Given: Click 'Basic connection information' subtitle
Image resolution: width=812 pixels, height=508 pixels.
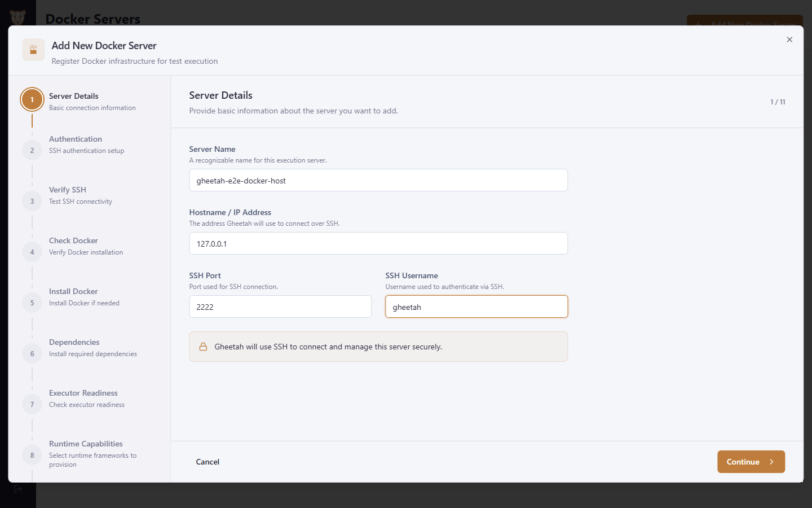Looking at the screenshot, I should pyautogui.click(x=92, y=108).
